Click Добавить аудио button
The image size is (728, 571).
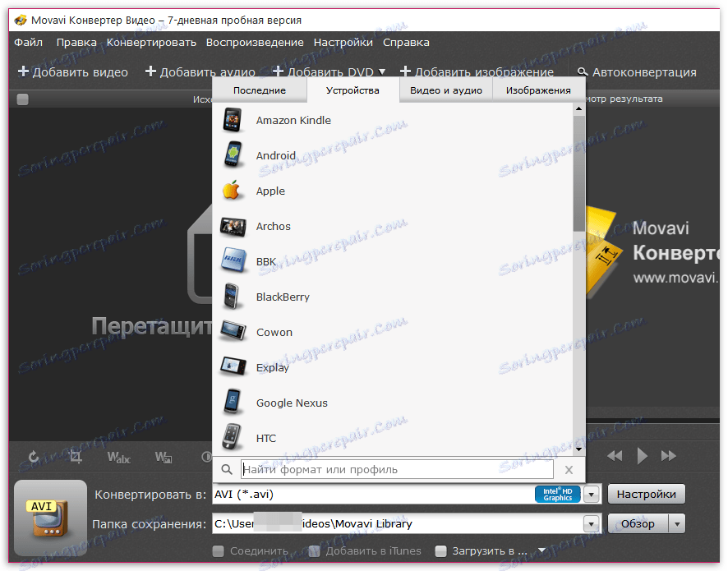[200, 72]
